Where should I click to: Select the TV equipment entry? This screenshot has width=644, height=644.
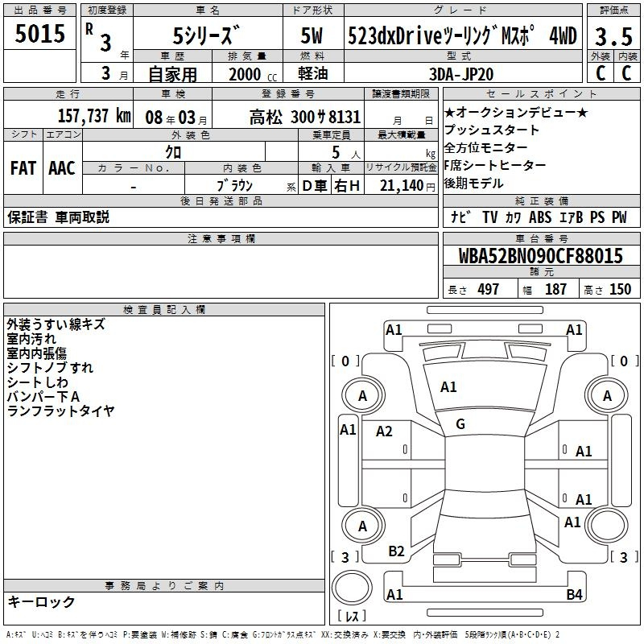click(490, 217)
